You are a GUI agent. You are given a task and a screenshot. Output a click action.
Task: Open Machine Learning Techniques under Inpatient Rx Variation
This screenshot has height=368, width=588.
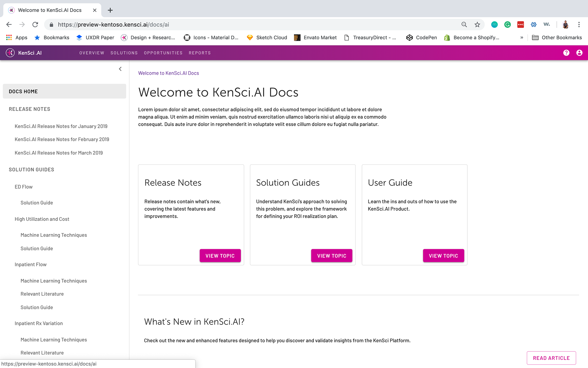pyautogui.click(x=54, y=340)
